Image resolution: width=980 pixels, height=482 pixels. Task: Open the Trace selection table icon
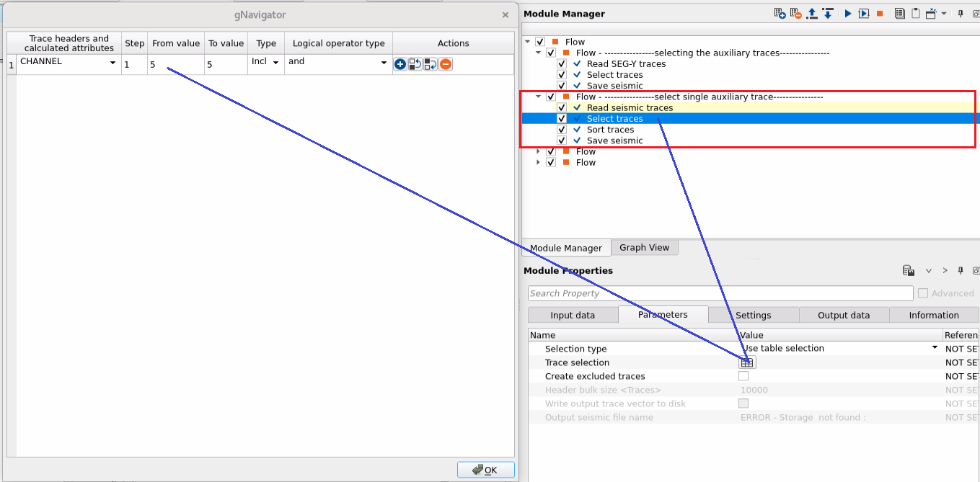point(747,362)
